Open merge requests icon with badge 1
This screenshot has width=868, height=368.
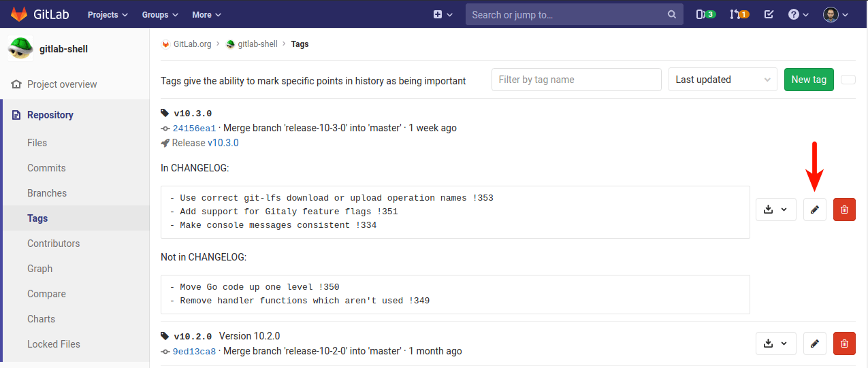click(x=739, y=14)
